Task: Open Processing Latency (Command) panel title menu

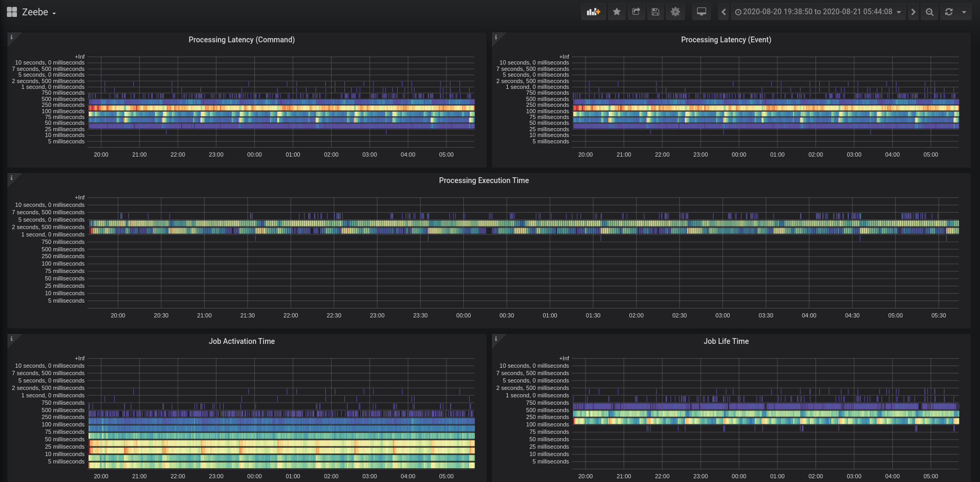Action: pos(242,40)
